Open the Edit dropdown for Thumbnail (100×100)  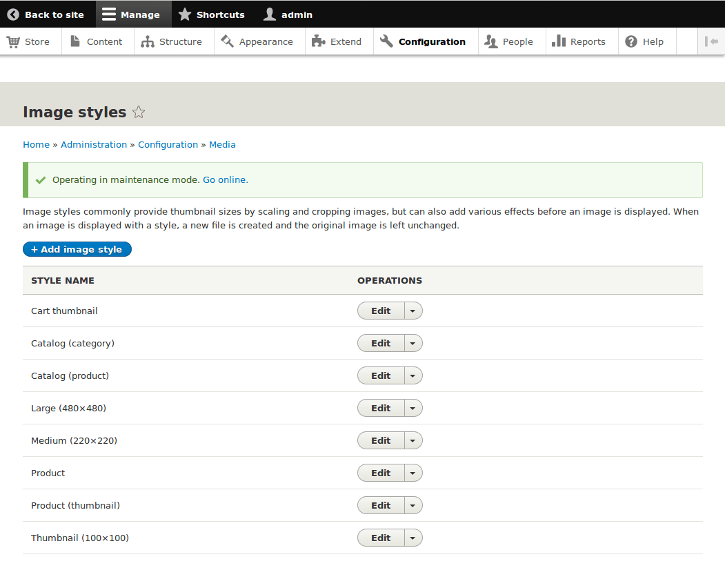coord(413,538)
